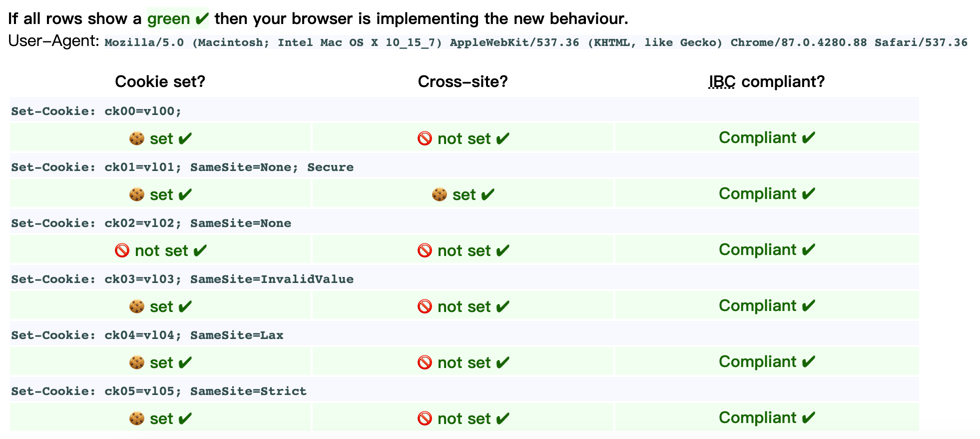Click the Set-Cookie ck01 SameSite=None; Secure header
This screenshot has width=980, height=439.
click(182, 167)
